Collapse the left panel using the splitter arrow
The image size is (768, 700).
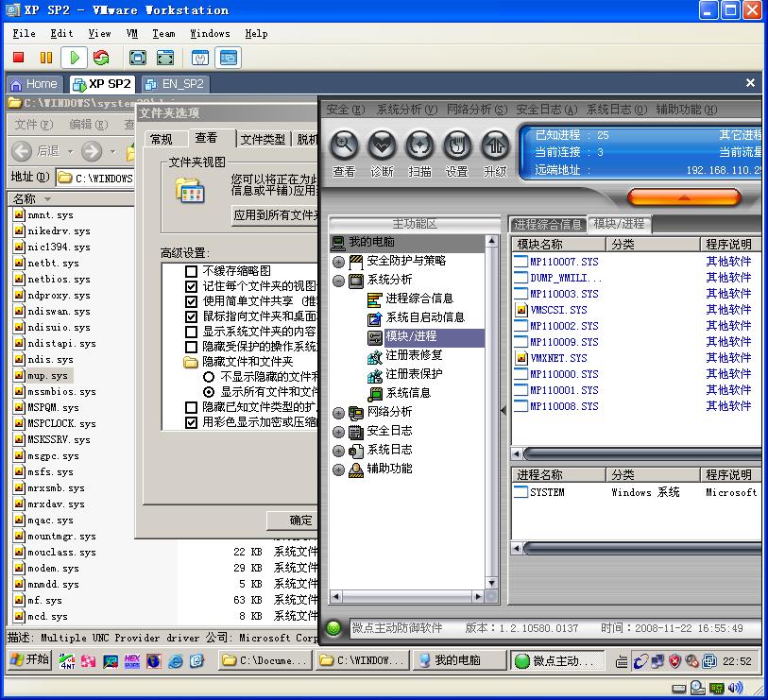pos(503,411)
